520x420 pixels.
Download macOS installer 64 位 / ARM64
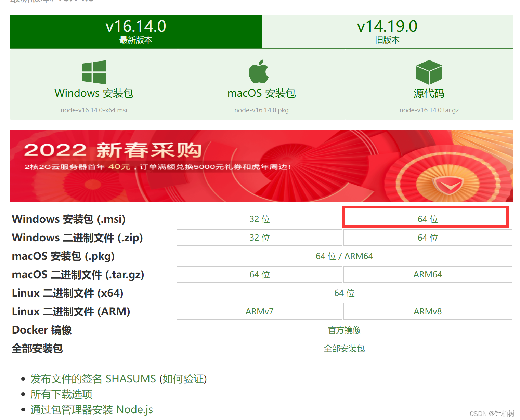(344, 256)
